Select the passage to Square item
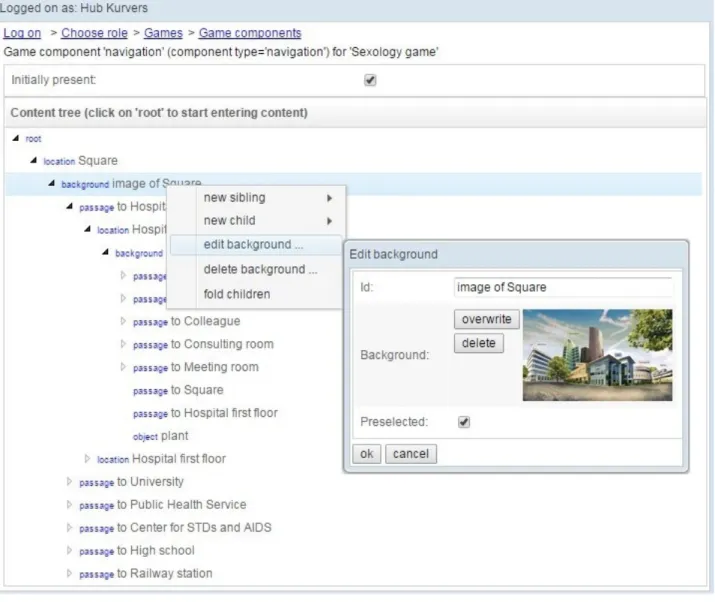 click(178, 390)
